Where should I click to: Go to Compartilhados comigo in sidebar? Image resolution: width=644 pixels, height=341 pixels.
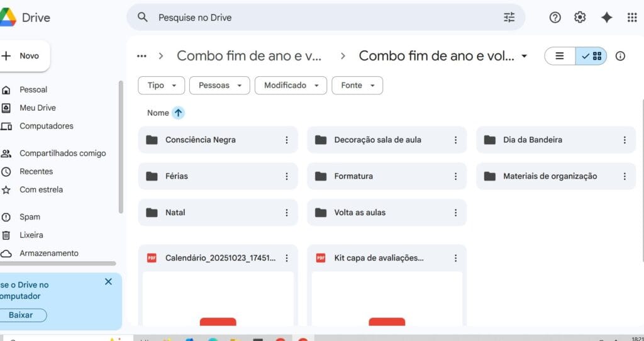pos(62,153)
